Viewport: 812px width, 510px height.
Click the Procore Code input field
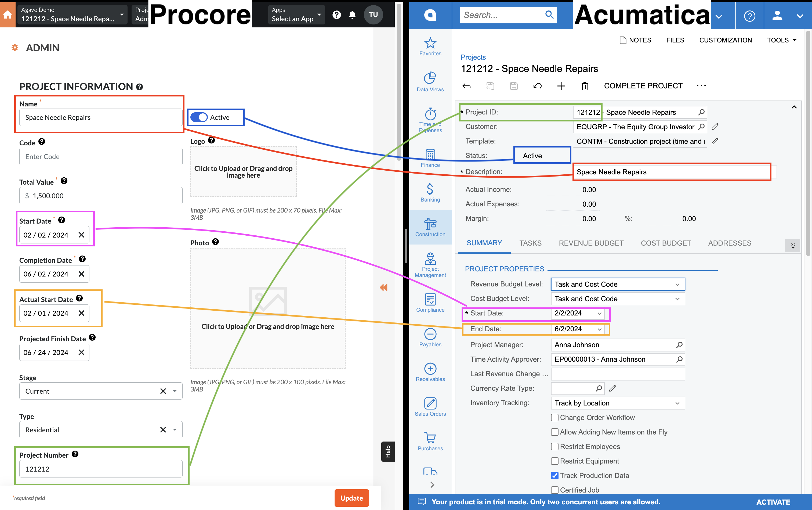101,156
